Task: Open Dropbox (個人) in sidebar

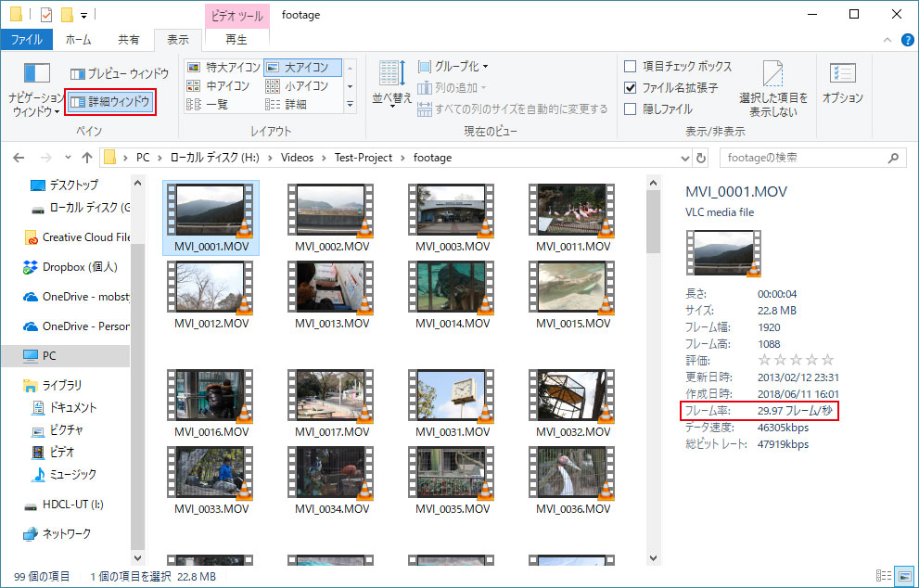Action: pos(70,267)
